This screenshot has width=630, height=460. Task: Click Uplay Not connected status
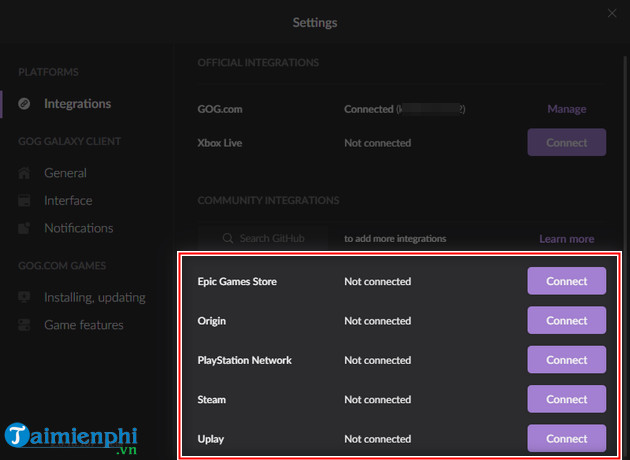click(x=377, y=439)
